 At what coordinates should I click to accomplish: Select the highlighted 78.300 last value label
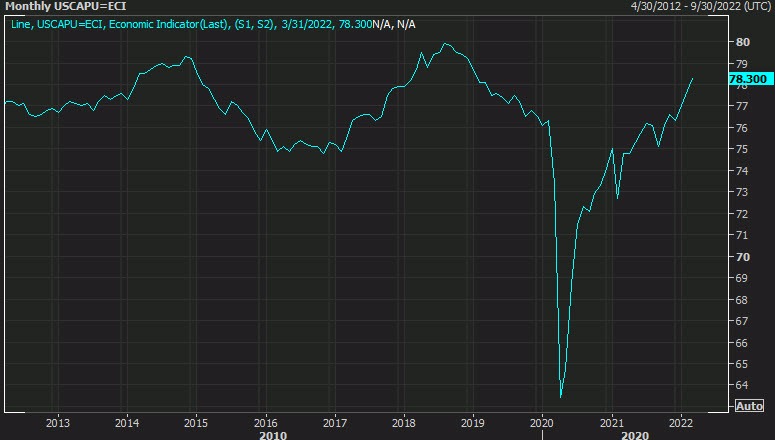751,79
